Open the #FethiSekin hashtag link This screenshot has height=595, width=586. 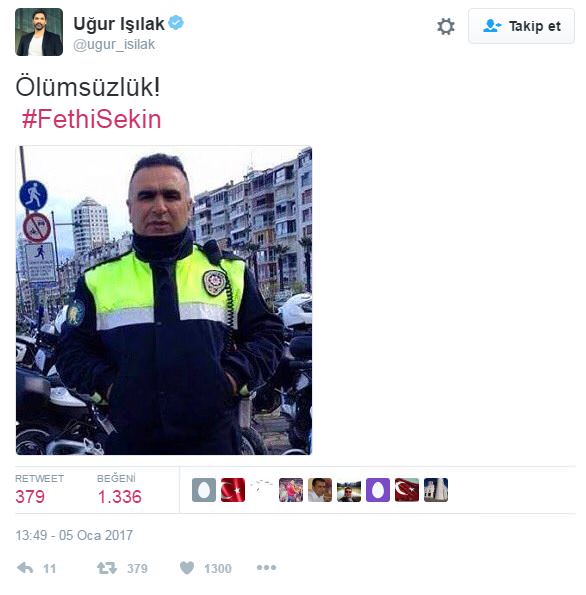point(91,119)
